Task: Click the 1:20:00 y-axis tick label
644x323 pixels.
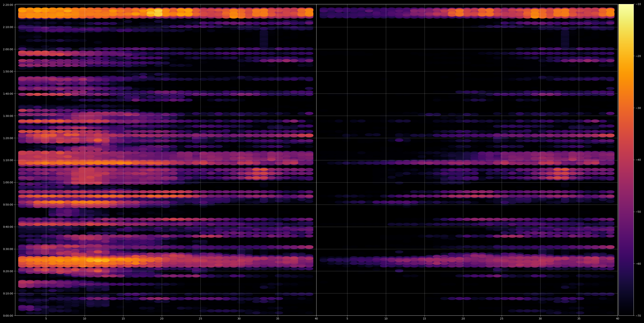Action: click(8, 138)
